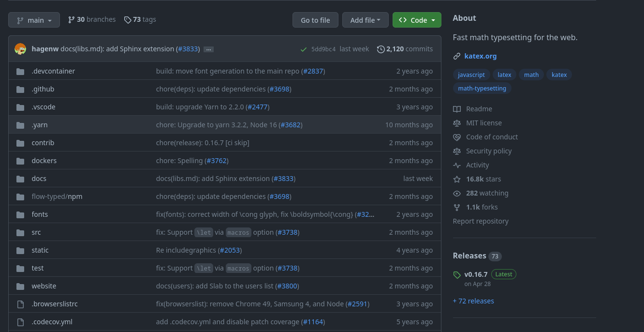The height and width of the screenshot is (332, 644).
Task: View repository Activity link
Action: [x=471, y=165]
